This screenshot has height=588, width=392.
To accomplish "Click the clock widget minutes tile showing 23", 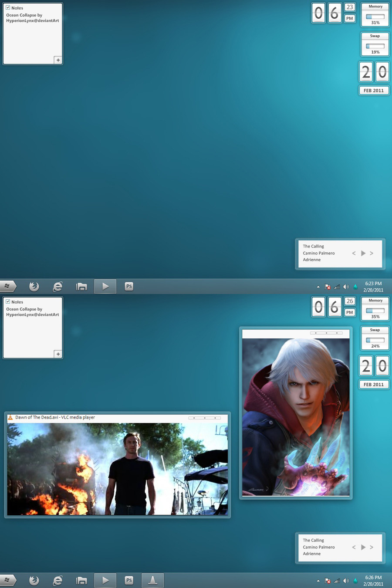I will coord(350,7).
